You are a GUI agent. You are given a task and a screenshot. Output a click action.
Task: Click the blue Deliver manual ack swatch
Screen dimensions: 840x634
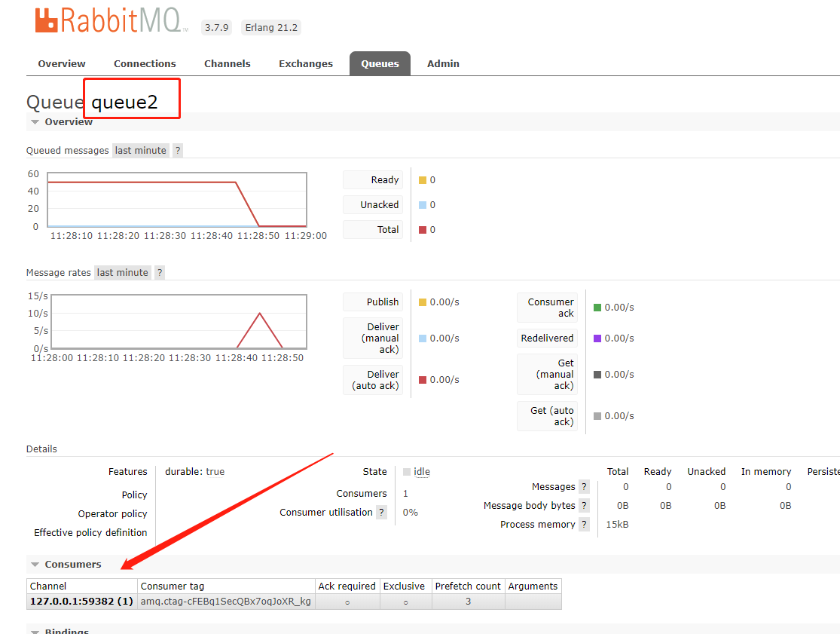pos(423,338)
